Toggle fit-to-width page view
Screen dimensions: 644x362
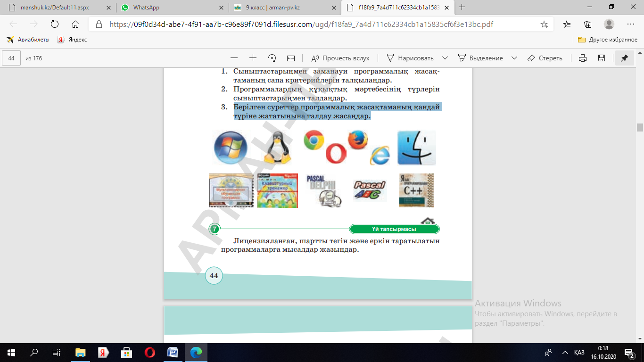[x=291, y=58]
